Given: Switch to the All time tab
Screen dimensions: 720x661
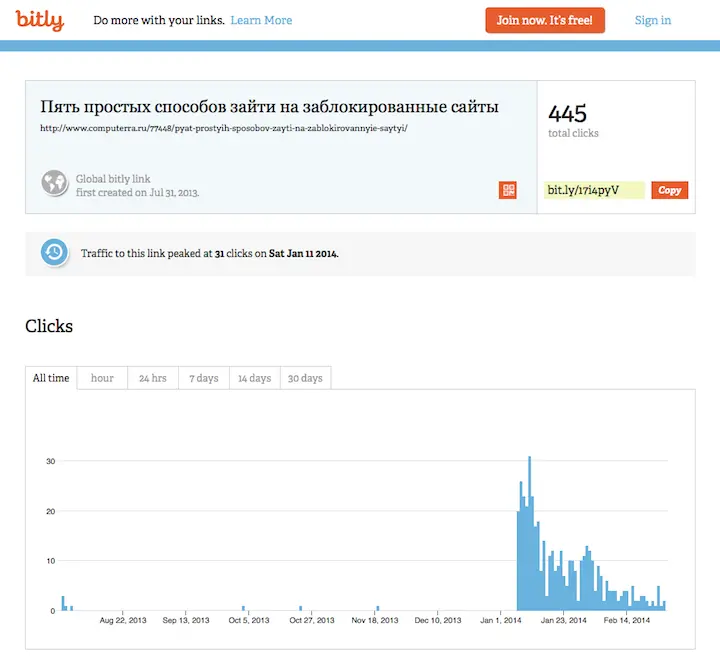Looking at the screenshot, I should [51, 378].
